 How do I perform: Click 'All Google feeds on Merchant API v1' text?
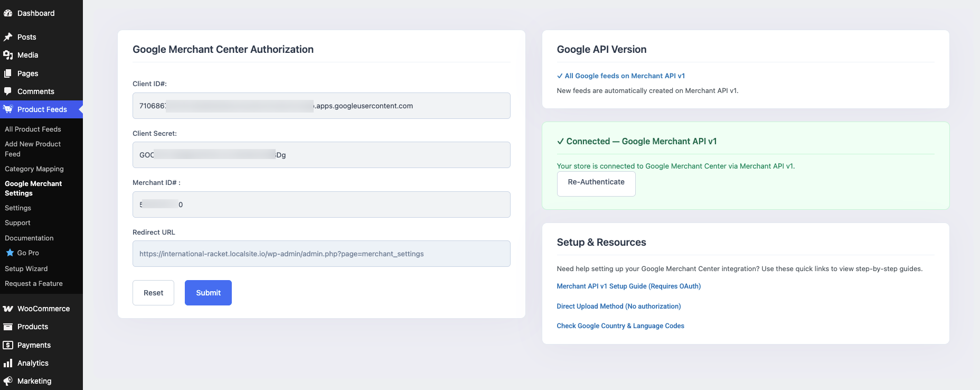tap(625, 76)
